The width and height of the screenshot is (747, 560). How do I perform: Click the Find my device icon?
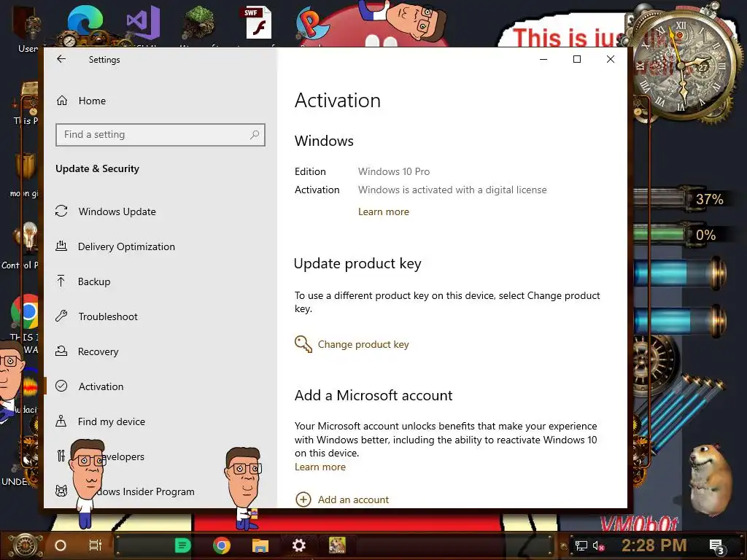tap(61, 421)
